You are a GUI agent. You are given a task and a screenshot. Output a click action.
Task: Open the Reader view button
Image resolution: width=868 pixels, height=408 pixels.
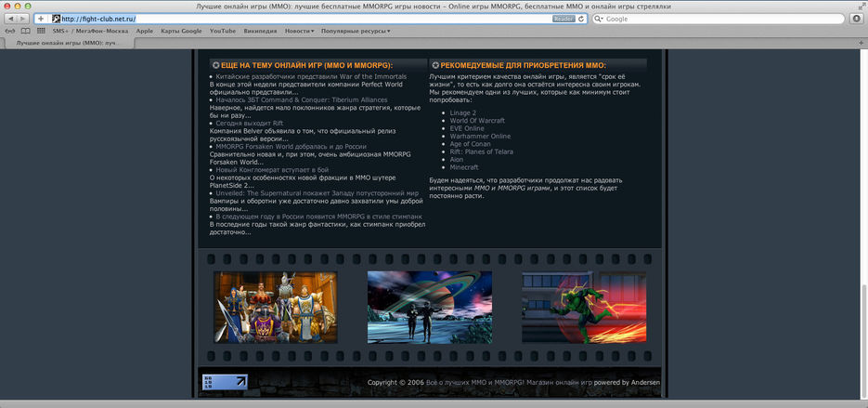click(x=564, y=19)
